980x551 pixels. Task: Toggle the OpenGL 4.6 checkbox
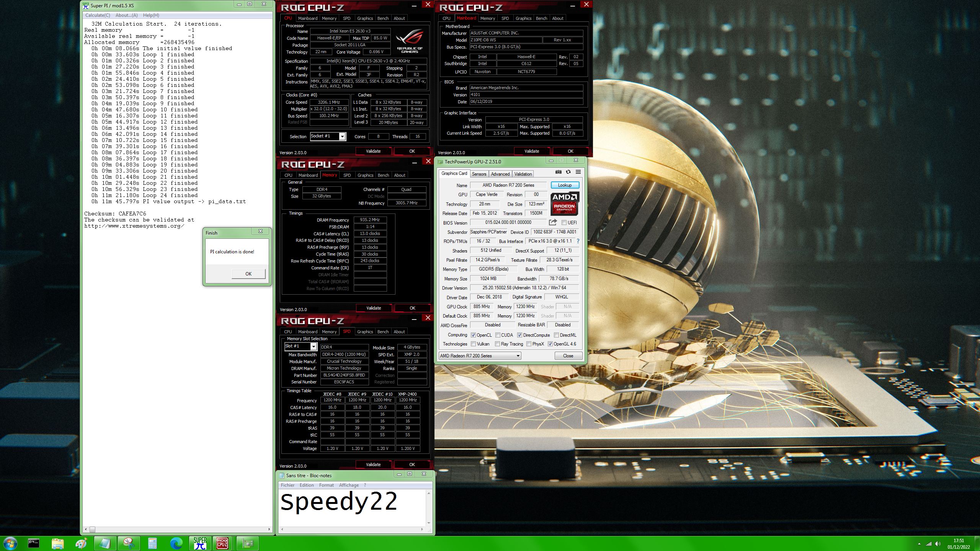pyautogui.click(x=550, y=344)
